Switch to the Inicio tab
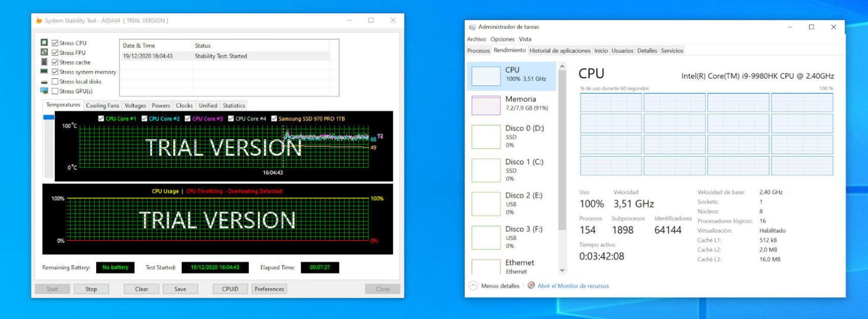 pyautogui.click(x=601, y=50)
